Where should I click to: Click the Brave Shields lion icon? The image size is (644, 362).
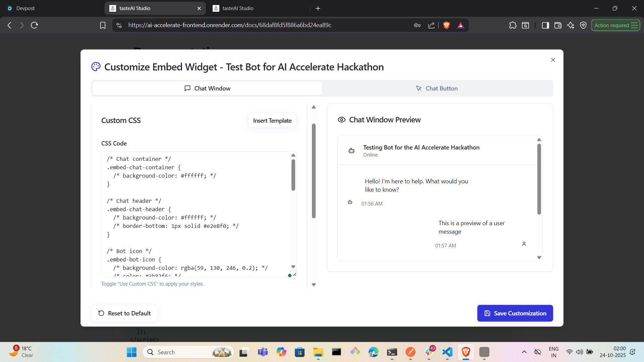[446, 25]
